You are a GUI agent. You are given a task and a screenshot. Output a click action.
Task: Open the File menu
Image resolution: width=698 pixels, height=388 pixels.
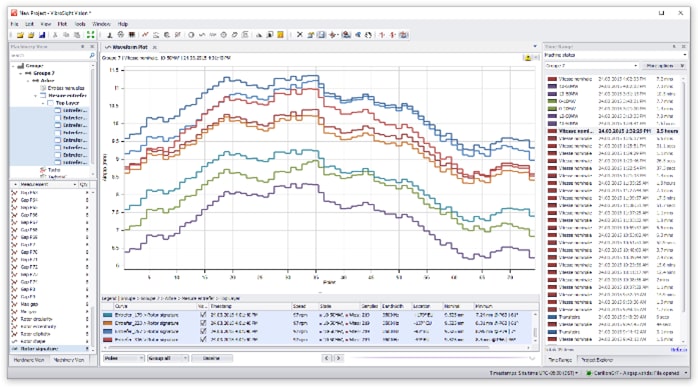[x=15, y=24]
